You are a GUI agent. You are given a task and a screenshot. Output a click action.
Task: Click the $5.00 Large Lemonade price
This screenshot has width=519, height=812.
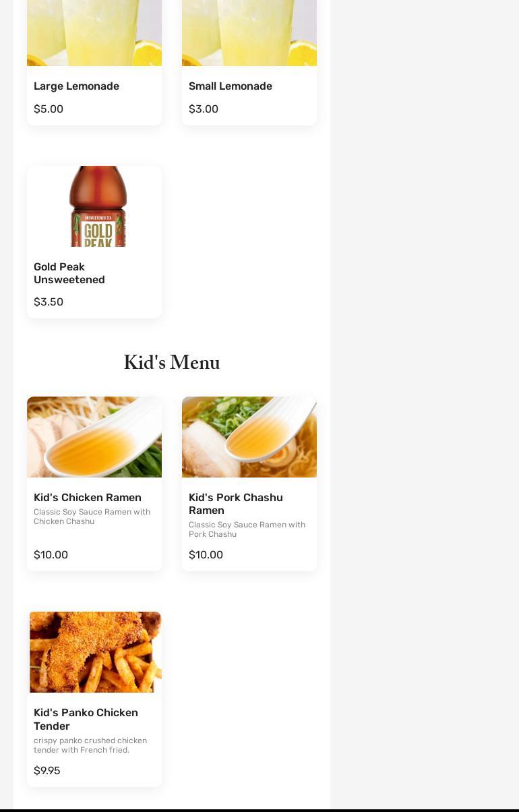pyautogui.click(x=49, y=109)
